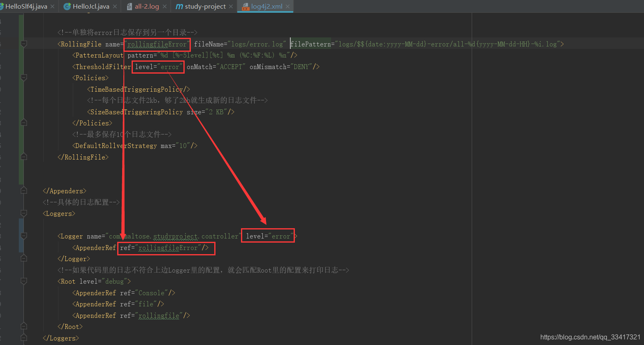Close the study-project tab
Screen dimensions: 644x345
(231, 7)
